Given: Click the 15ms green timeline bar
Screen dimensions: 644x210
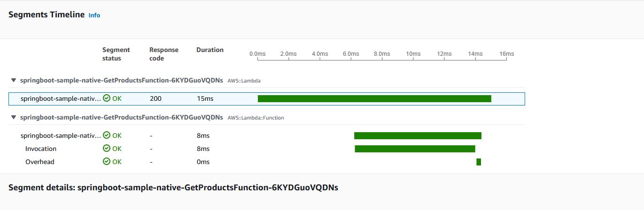Looking at the screenshot, I should pyautogui.click(x=374, y=98).
